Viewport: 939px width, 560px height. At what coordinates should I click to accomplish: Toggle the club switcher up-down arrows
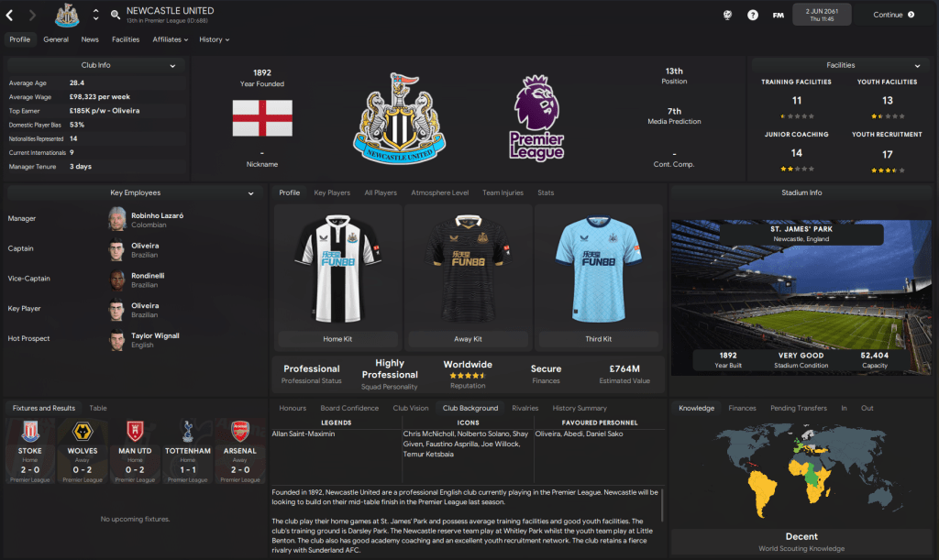click(95, 15)
